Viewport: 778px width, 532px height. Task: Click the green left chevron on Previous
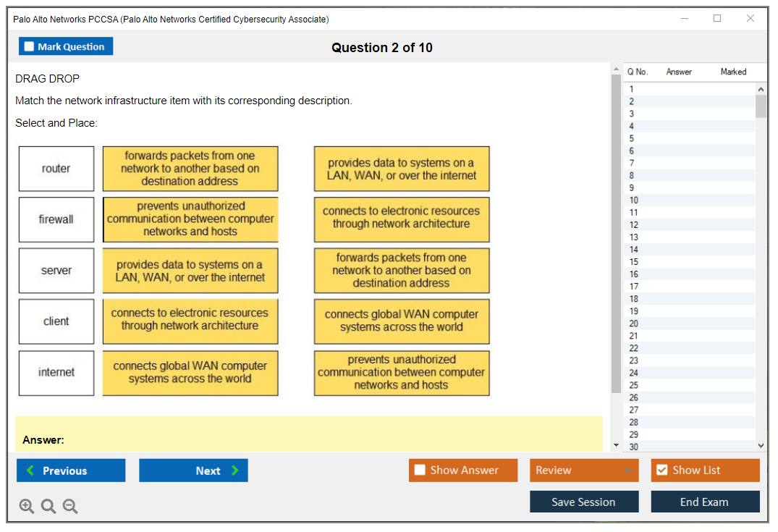pos(30,470)
